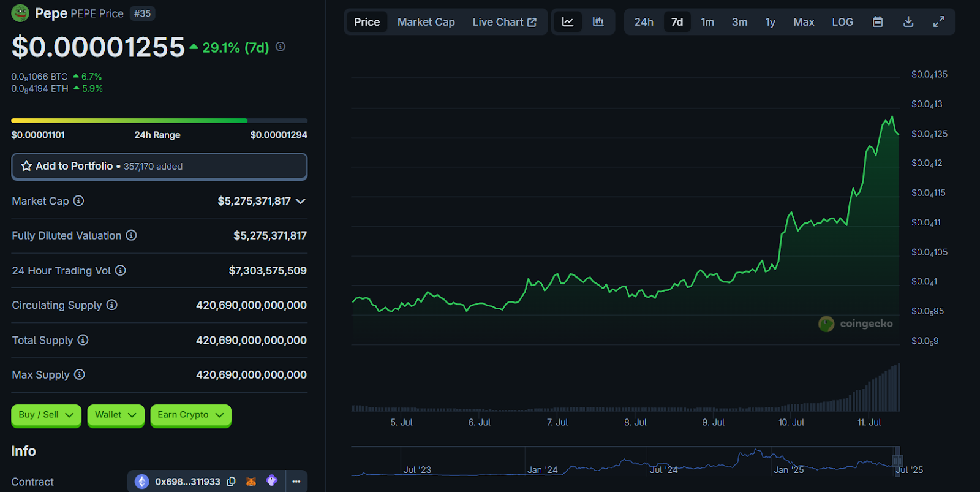Click the historical navigator mini chart
Screen dimensions: 980x492
click(x=625, y=461)
